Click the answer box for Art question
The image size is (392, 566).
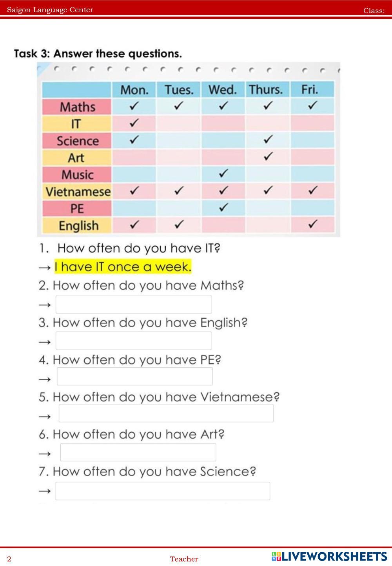point(138,452)
